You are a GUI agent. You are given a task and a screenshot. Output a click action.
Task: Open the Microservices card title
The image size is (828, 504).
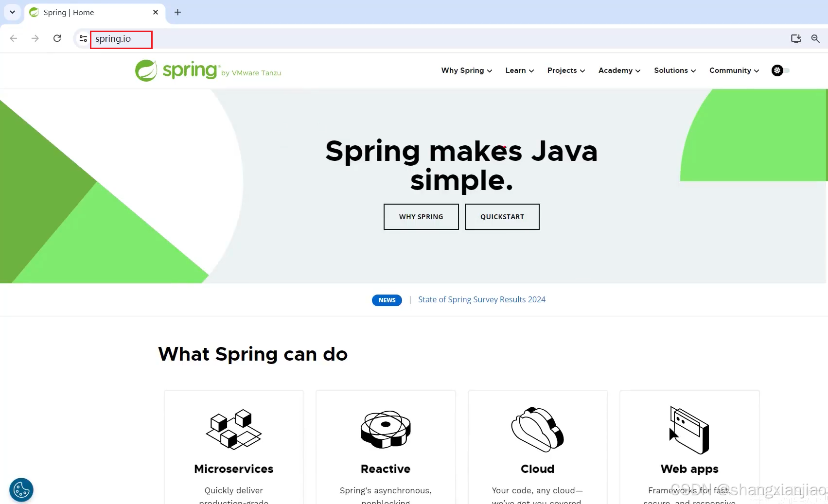[234, 469]
